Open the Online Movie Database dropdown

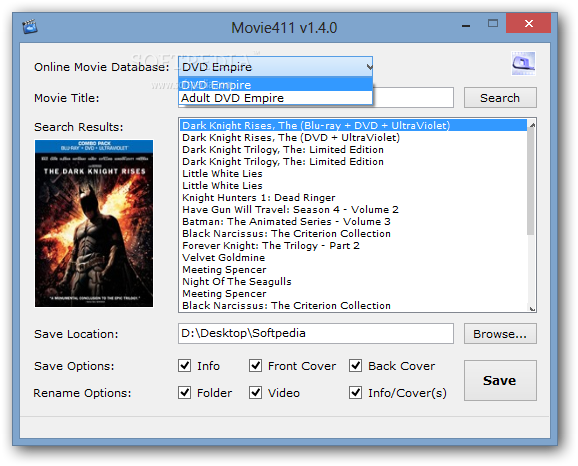(275, 67)
